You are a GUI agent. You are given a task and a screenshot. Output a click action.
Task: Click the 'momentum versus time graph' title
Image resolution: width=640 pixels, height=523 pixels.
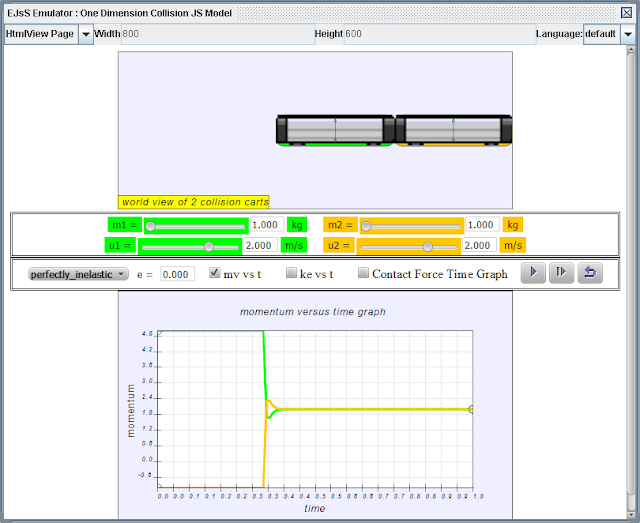click(313, 312)
